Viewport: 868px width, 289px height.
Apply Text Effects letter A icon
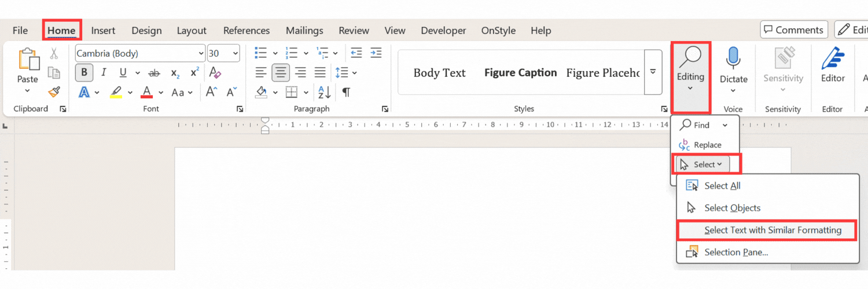84,92
